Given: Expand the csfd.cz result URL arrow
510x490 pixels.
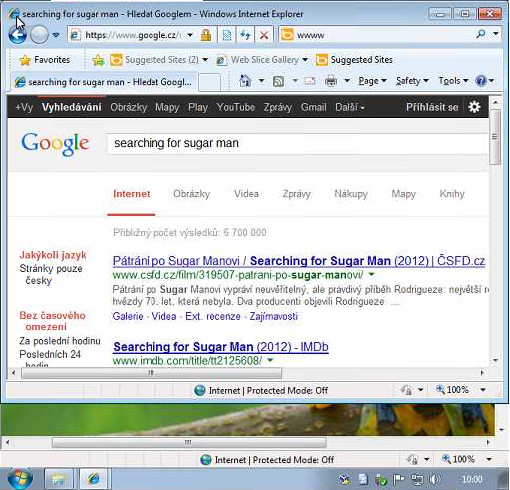Looking at the screenshot, I should 371,275.
